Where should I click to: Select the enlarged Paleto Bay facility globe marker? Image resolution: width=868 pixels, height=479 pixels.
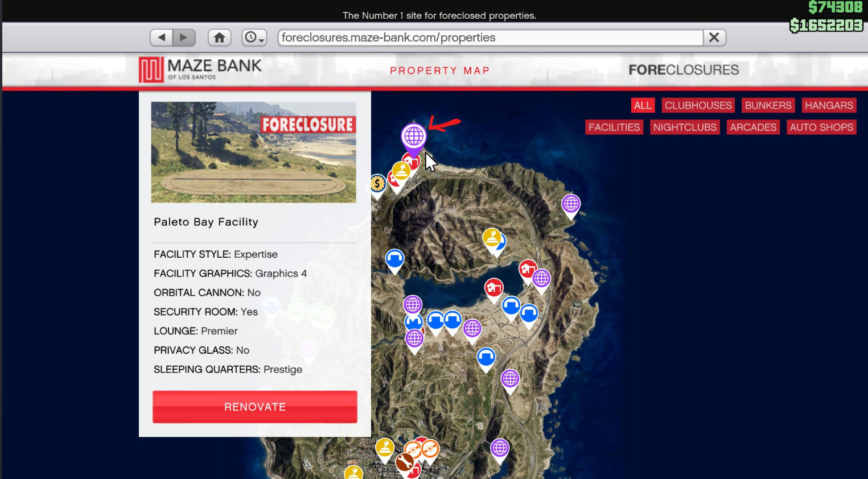(414, 137)
